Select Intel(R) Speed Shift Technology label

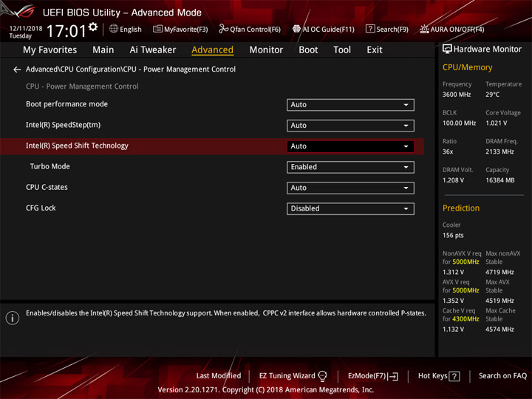click(x=77, y=146)
